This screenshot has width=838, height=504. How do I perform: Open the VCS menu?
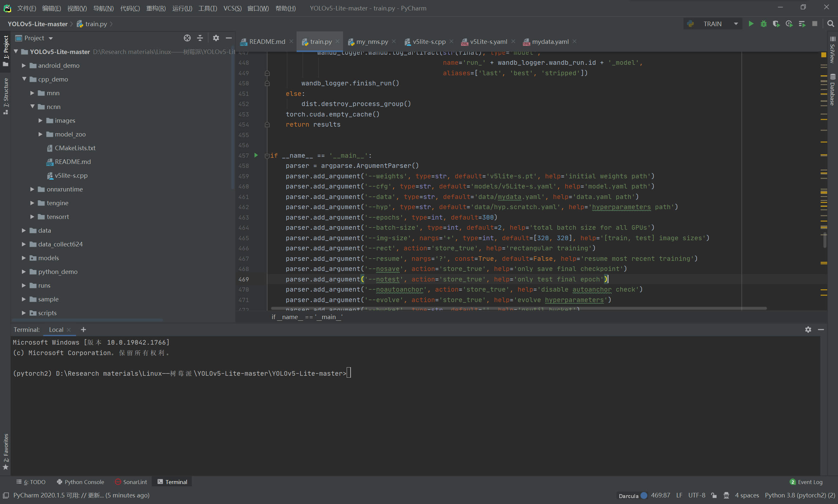232,8
